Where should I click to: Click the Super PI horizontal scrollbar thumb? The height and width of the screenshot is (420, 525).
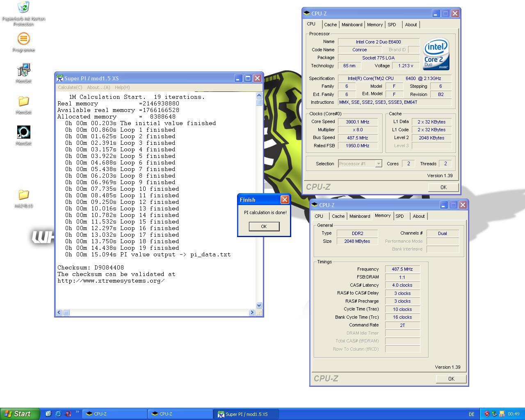[x=66, y=313]
